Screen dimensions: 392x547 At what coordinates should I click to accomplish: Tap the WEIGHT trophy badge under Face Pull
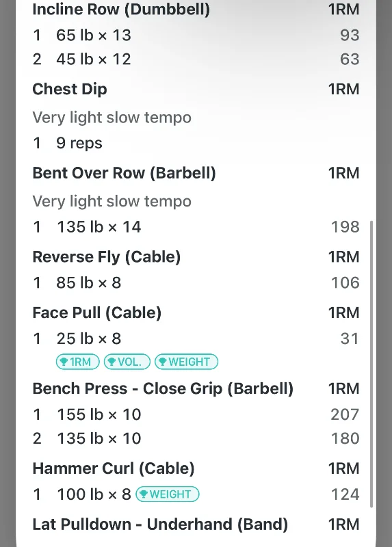click(186, 362)
